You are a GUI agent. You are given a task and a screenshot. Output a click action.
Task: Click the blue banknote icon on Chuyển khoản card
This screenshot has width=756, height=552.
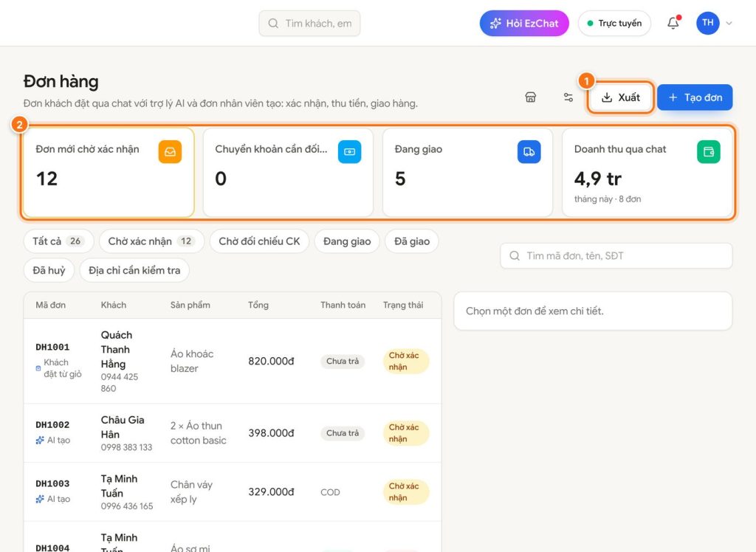[x=349, y=152]
